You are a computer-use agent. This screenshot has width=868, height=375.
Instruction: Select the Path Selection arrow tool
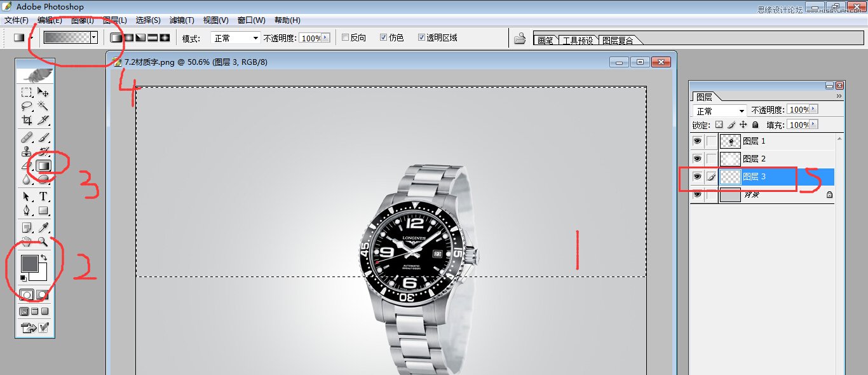pyautogui.click(x=27, y=196)
